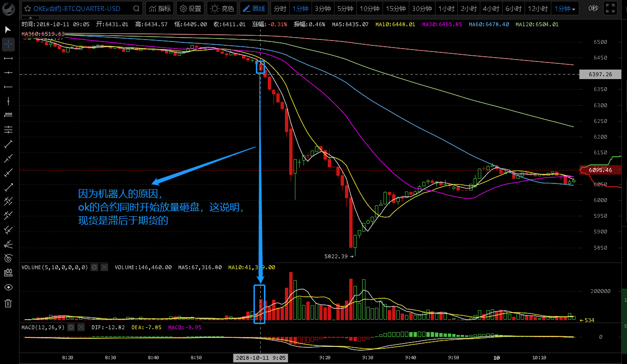Click the DIF:-12.82 readout
Image resolution: width=627 pixels, height=364 pixels.
tap(108, 327)
